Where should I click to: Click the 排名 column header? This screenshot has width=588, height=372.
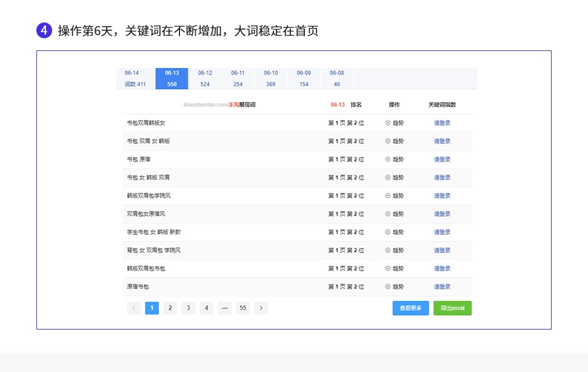356,105
